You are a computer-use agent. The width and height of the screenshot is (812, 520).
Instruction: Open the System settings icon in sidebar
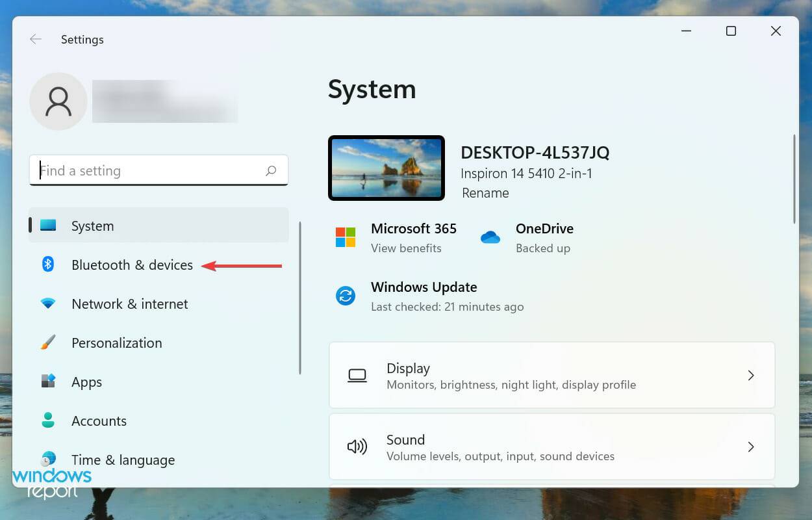tap(47, 226)
